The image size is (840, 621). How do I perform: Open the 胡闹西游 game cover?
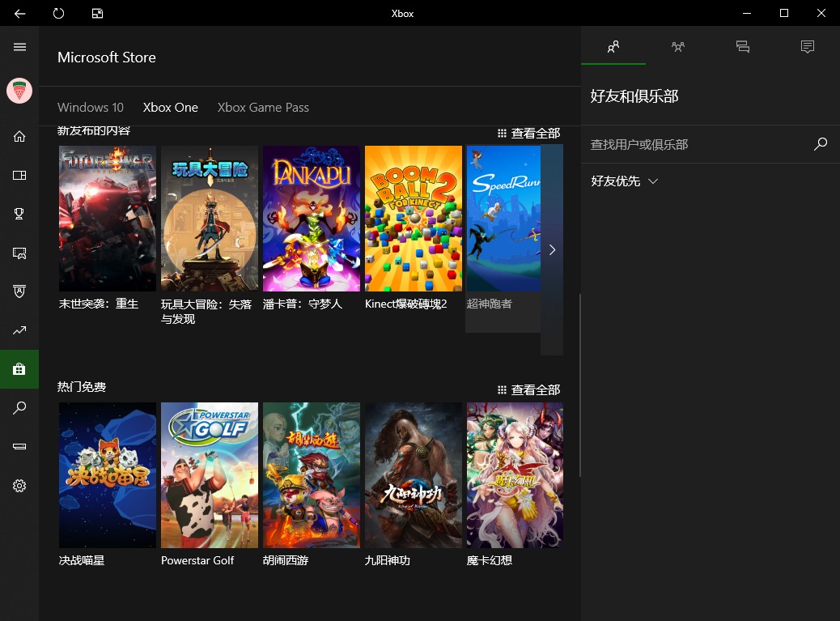point(312,475)
